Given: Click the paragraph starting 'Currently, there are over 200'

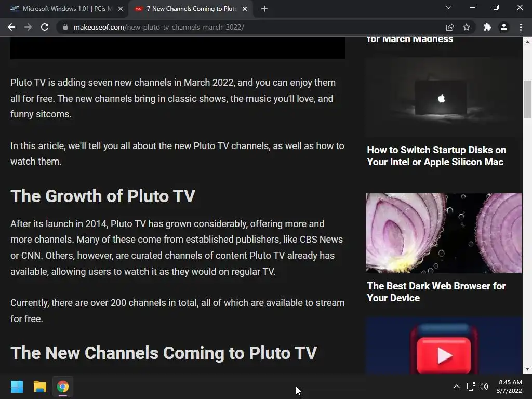Looking at the screenshot, I should (178, 311).
